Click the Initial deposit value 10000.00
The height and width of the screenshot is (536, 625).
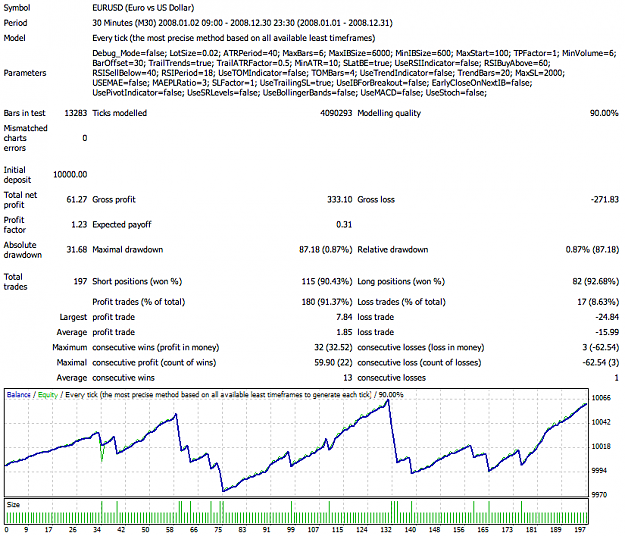pyautogui.click(x=70, y=175)
